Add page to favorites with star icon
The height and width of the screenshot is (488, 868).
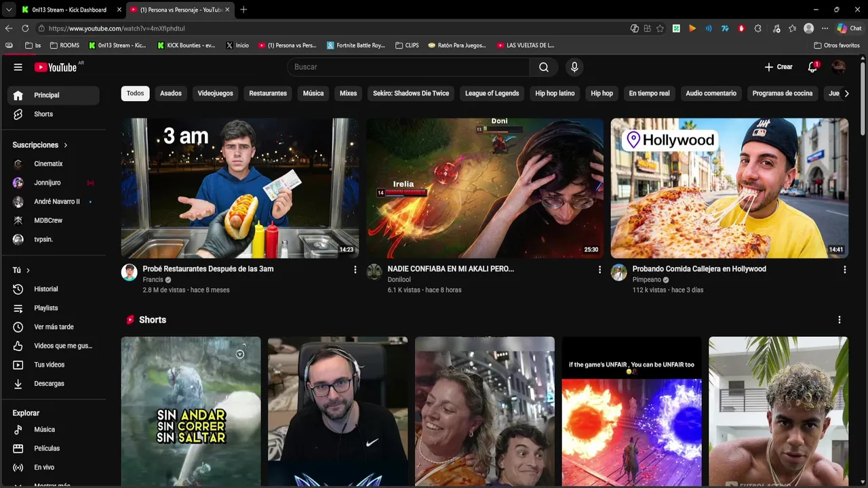660,28
